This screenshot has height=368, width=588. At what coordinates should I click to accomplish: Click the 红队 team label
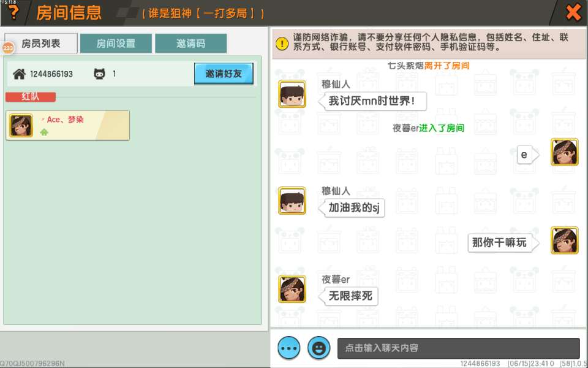coord(31,97)
